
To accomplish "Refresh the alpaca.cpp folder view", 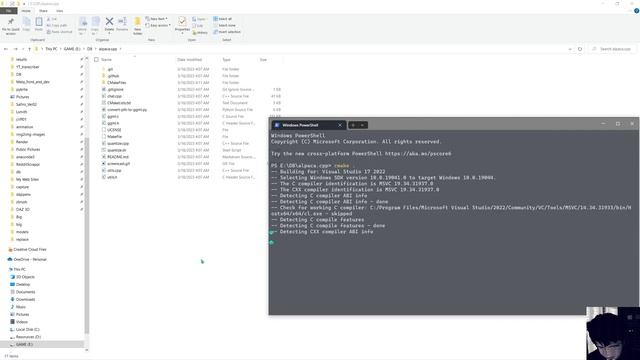I will tap(580, 49).
